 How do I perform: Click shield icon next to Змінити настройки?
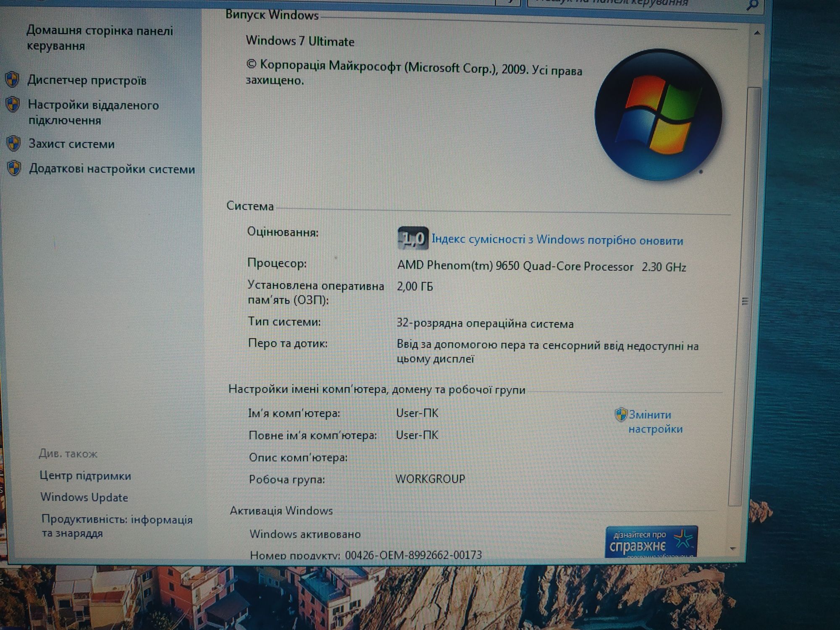(620, 415)
